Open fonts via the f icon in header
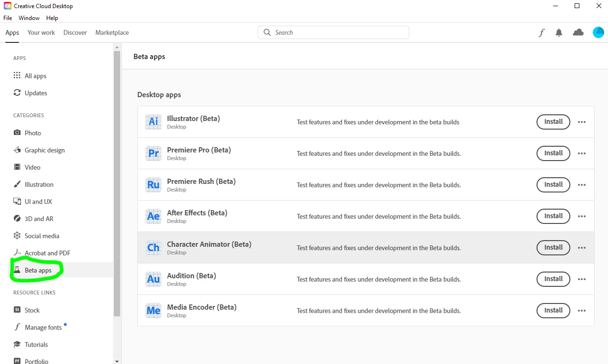Viewport: 608px width, 364px height. click(541, 32)
